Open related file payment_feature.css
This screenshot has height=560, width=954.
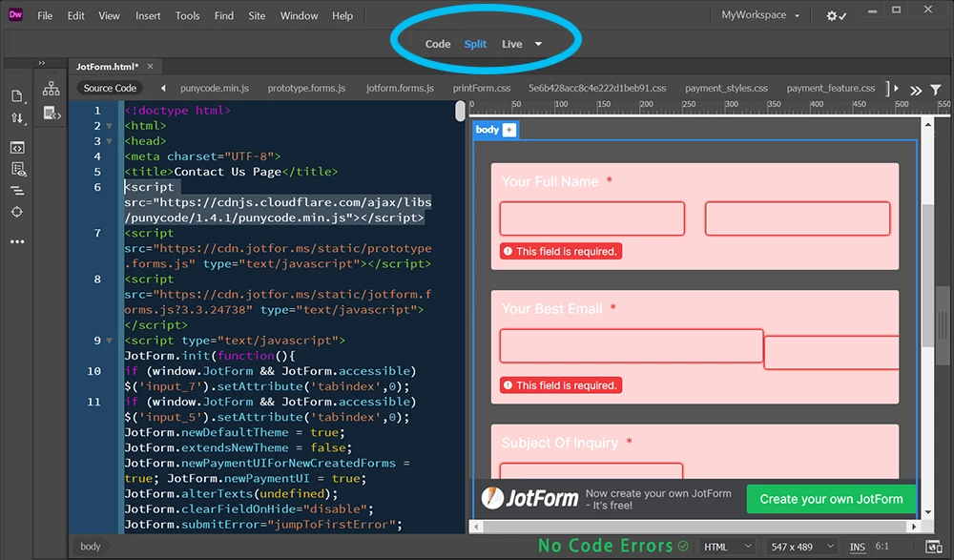click(831, 89)
